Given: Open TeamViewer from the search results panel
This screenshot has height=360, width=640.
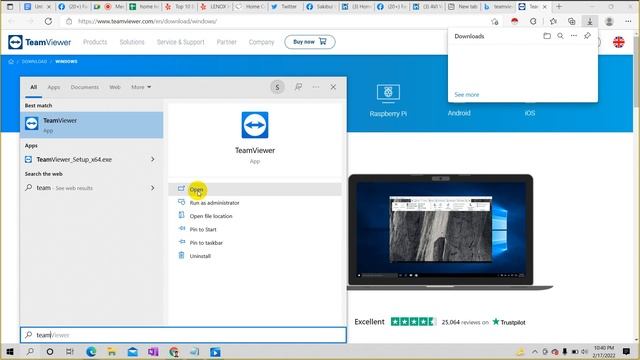Looking at the screenshot, I should [255, 189].
